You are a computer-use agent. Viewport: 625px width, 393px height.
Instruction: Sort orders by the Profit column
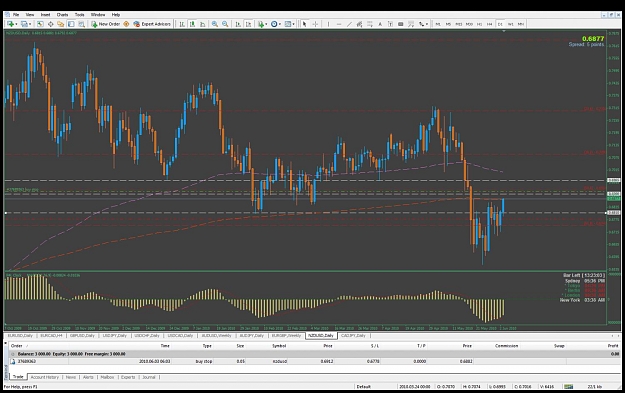point(613,346)
